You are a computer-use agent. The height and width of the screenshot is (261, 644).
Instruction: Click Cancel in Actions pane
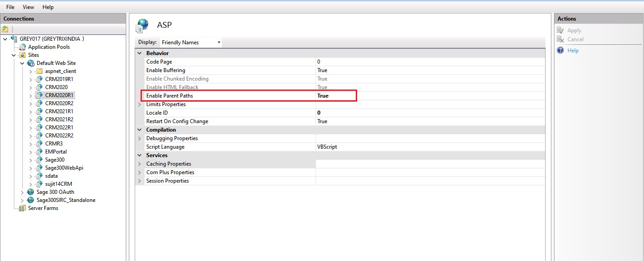click(575, 39)
